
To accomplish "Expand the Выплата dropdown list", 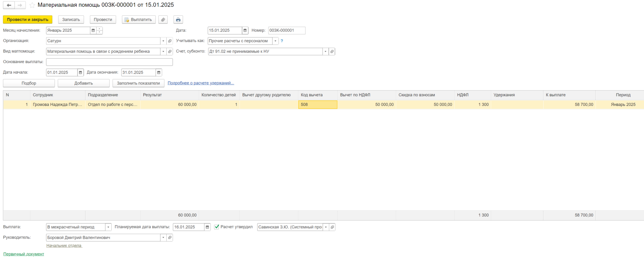I will 108,227.
